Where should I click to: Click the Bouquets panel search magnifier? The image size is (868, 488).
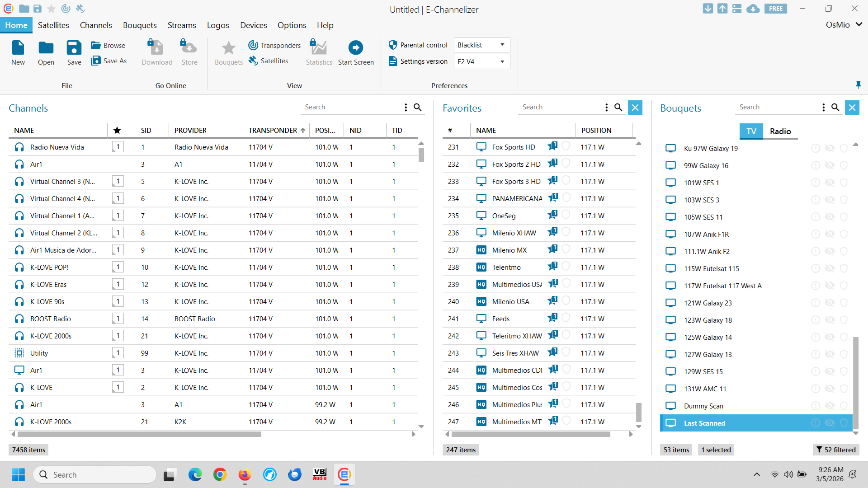pos(835,107)
